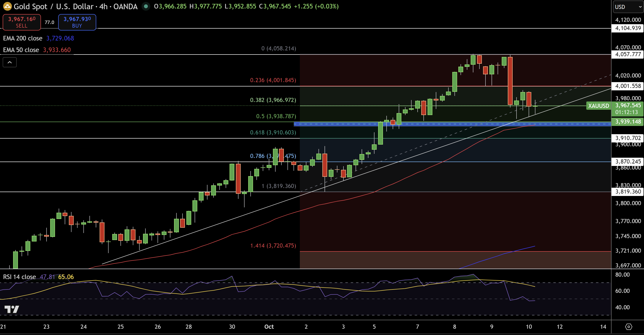The height and width of the screenshot is (335, 644).
Task: Select the 3,939.148 green price label
Action: coord(628,122)
